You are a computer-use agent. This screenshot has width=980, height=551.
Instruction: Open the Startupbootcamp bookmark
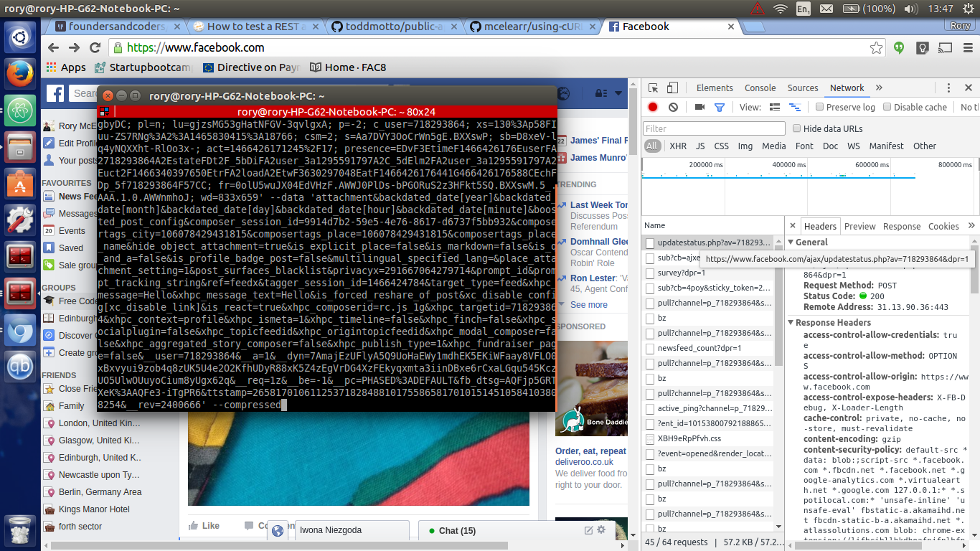click(x=143, y=67)
